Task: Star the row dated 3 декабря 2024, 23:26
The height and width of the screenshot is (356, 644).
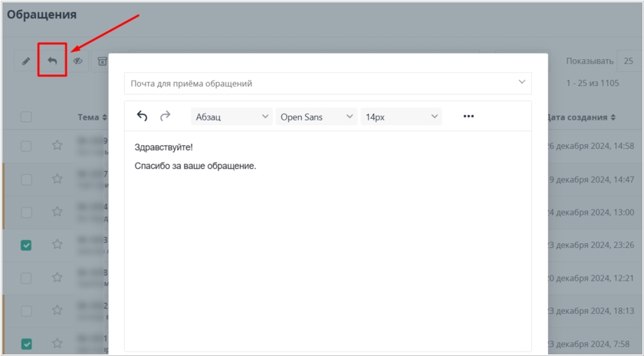Action: [57, 245]
